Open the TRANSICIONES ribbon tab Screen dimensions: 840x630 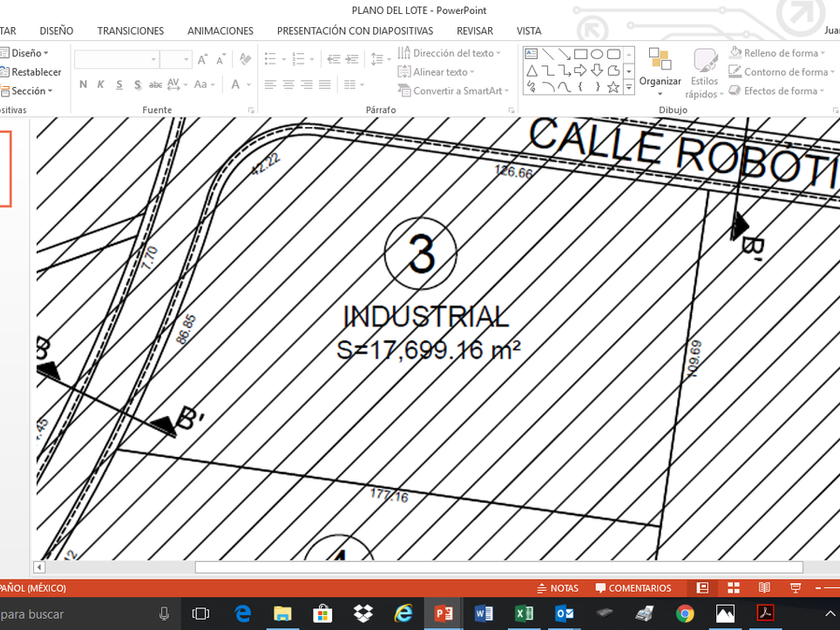pos(130,31)
